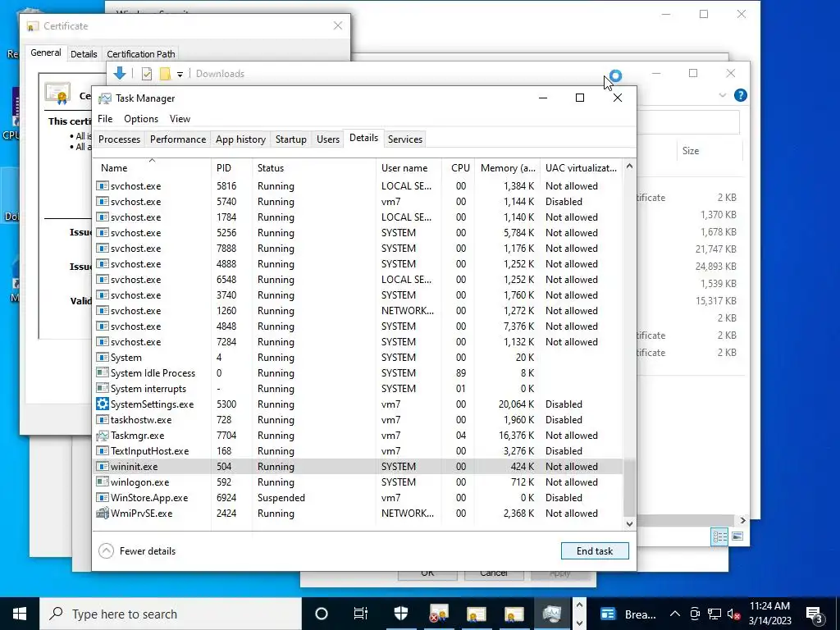Viewport: 840px width, 630px height.
Task: Switch to the Services tab
Action: pyautogui.click(x=405, y=139)
